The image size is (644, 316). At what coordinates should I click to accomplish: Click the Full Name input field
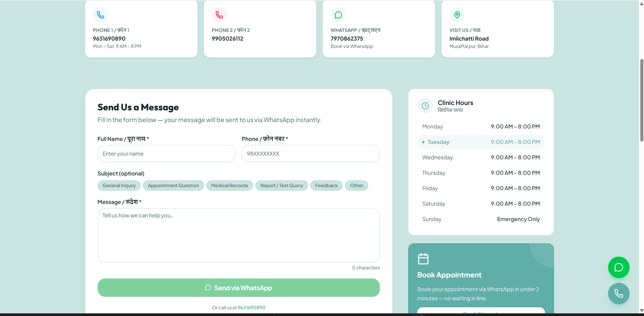click(166, 154)
